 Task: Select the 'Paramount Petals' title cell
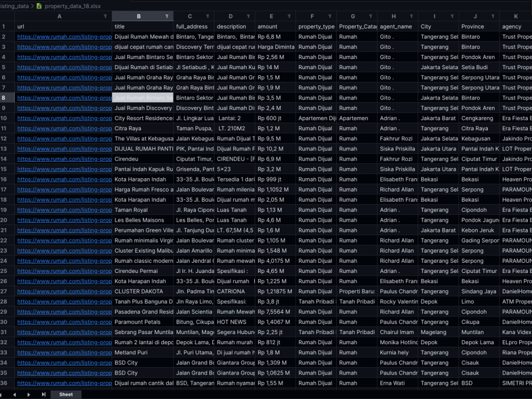pyautogui.click(x=143, y=322)
